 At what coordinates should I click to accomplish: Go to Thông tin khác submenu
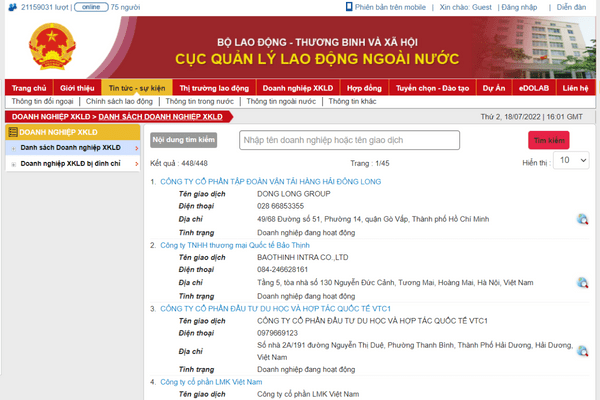(x=352, y=101)
